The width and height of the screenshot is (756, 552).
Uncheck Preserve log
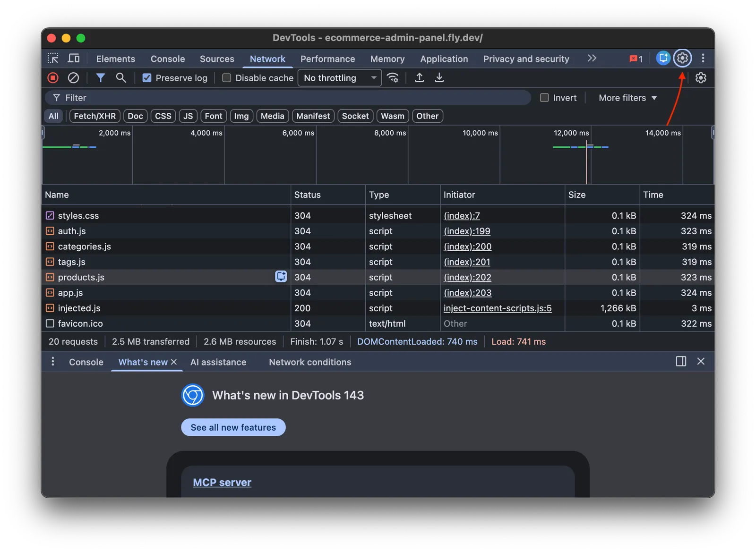[x=146, y=78]
